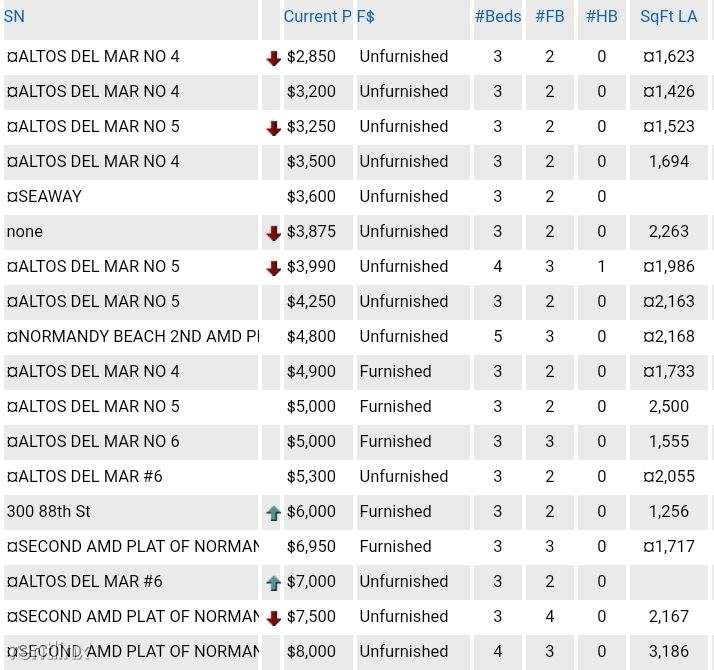Sort the table by SqFt LA header
The width and height of the screenshot is (714, 670).
point(668,17)
